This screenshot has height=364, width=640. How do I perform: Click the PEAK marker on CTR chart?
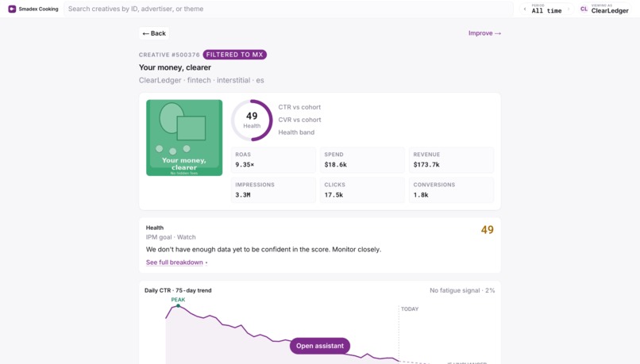(178, 305)
